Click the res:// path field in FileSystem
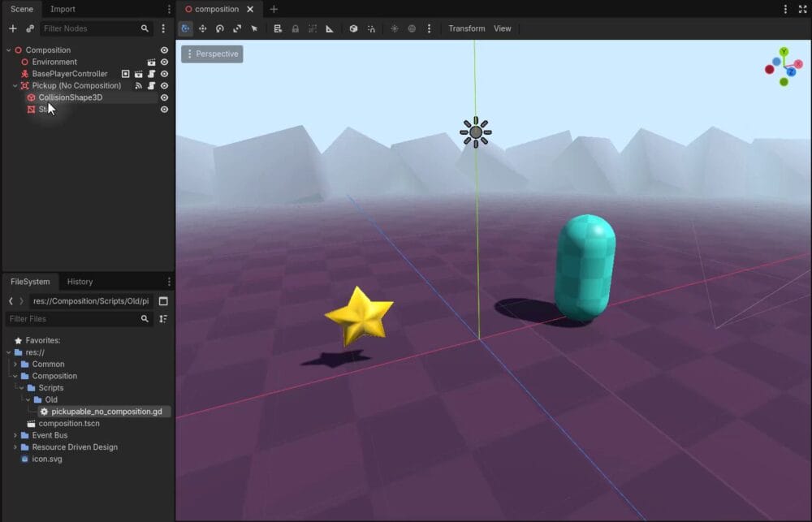This screenshot has width=812, height=522. [91, 301]
